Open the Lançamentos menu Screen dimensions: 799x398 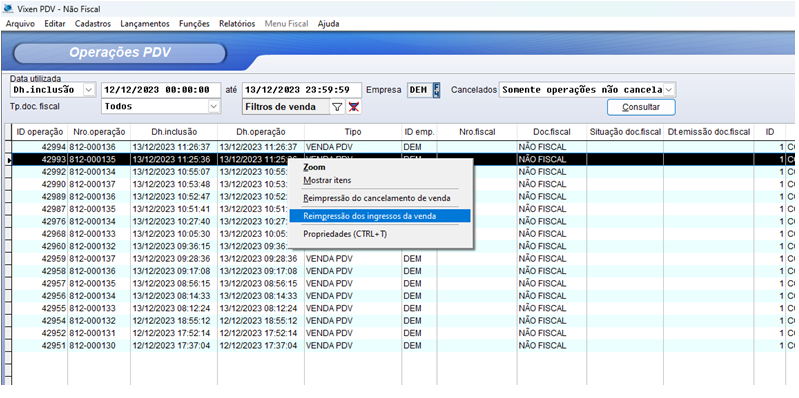[145, 23]
